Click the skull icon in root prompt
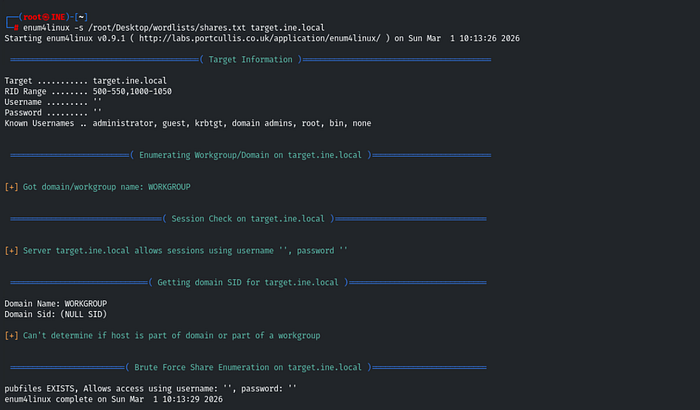This screenshot has height=410, width=700. 46,17
